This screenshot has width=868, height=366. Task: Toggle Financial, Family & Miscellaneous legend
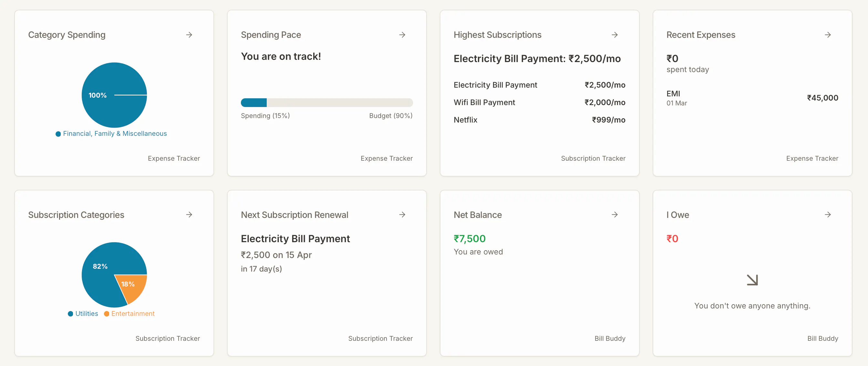(111, 134)
